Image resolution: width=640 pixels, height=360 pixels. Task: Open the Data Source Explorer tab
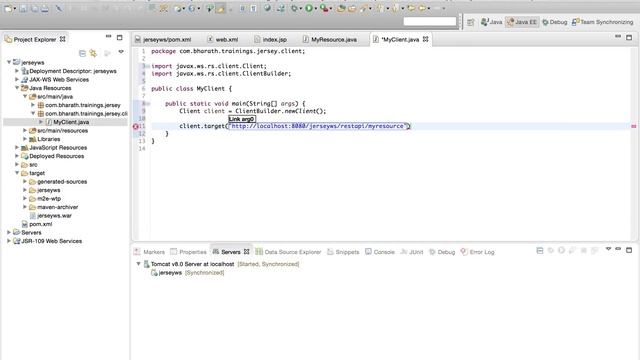[289, 252]
